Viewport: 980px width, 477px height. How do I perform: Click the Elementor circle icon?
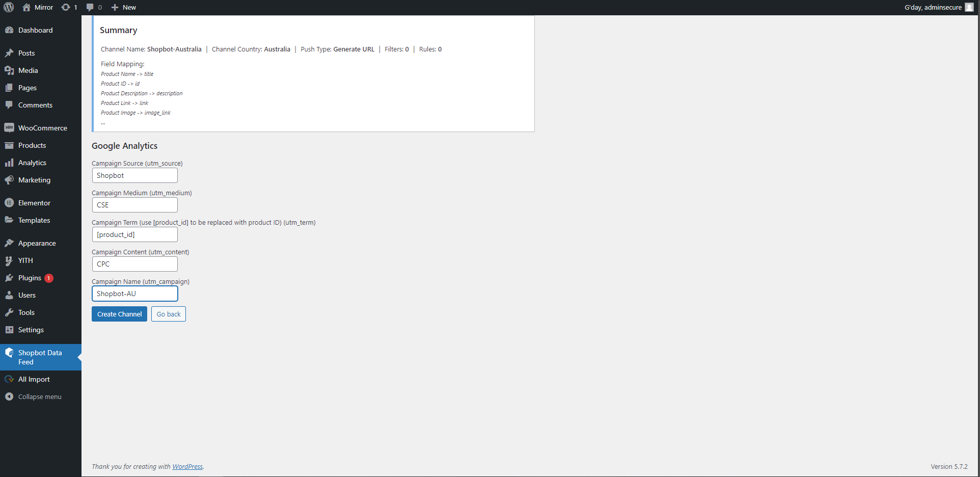click(x=9, y=203)
